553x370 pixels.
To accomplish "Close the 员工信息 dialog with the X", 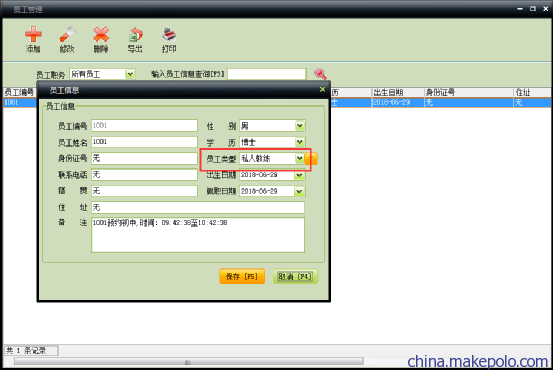I will tap(322, 90).
